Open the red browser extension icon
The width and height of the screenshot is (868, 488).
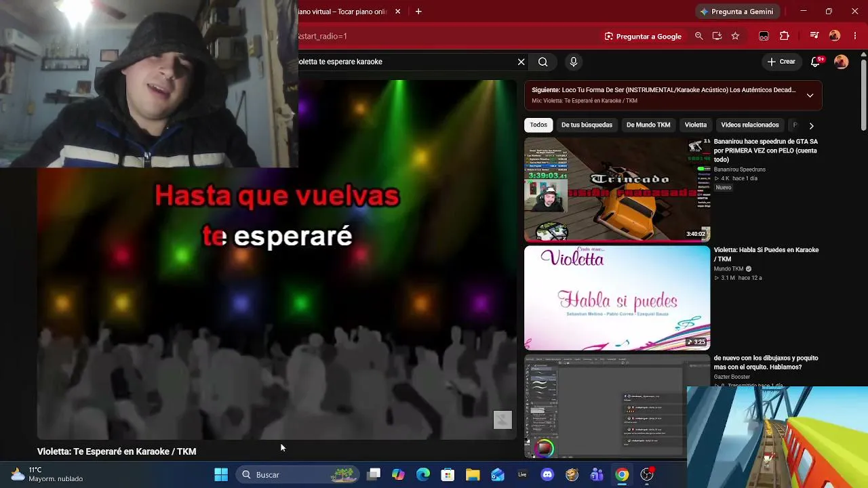tap(764, 36)
